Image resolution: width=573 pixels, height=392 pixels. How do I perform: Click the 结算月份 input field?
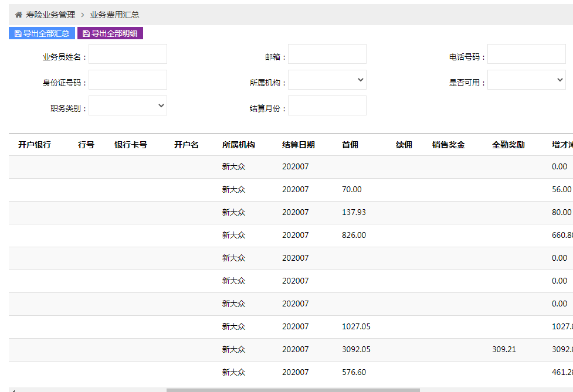[327, 105]
